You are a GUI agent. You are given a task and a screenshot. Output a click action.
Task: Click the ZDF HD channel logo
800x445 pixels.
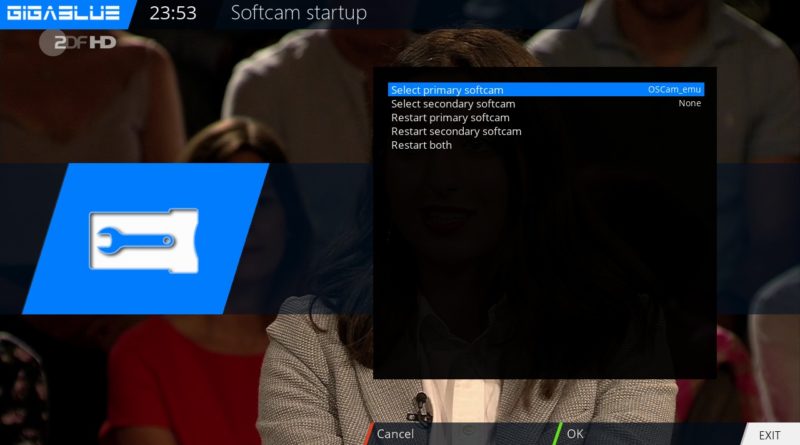78,42
